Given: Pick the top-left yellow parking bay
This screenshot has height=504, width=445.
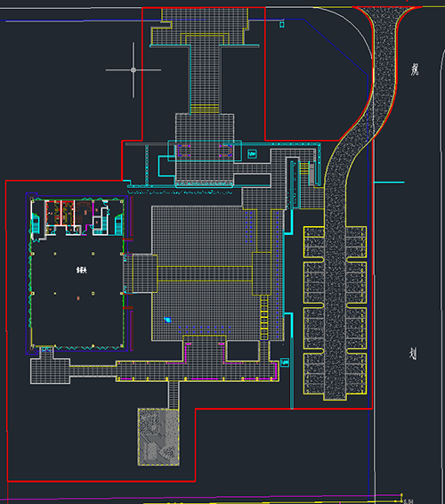Looking at the screenshot, I should pyautogui.click(x=314, y=241).
